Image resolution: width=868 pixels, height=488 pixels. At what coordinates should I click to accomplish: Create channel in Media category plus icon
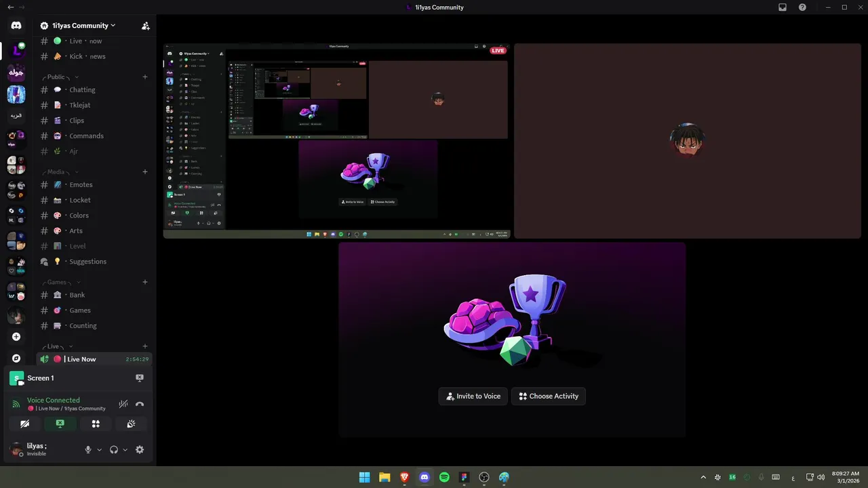pos(145,171)
